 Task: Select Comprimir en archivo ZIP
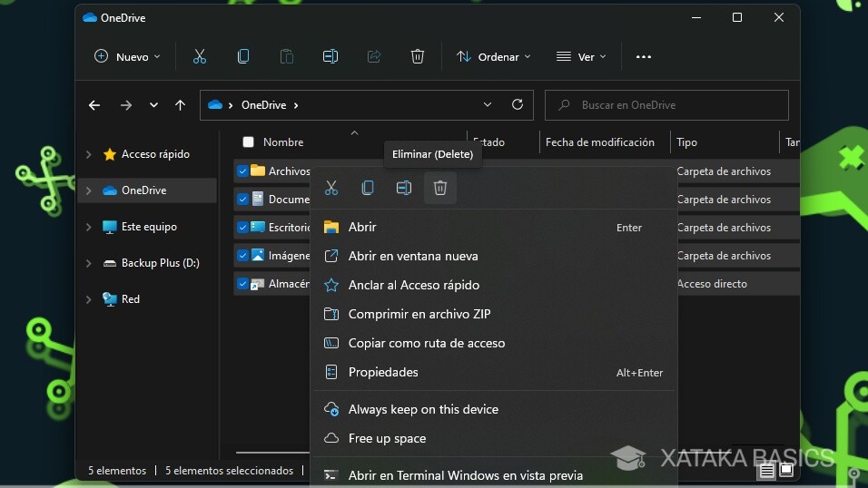(493, 314)
